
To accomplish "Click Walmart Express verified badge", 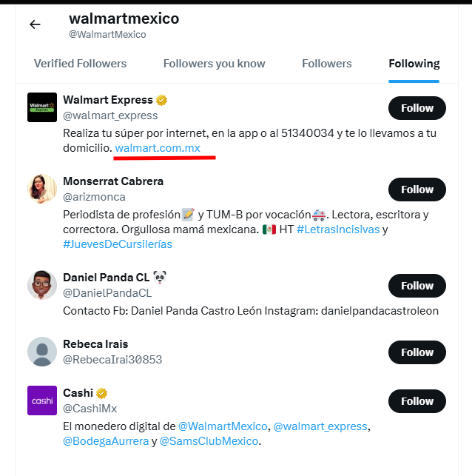I will 160,100.
